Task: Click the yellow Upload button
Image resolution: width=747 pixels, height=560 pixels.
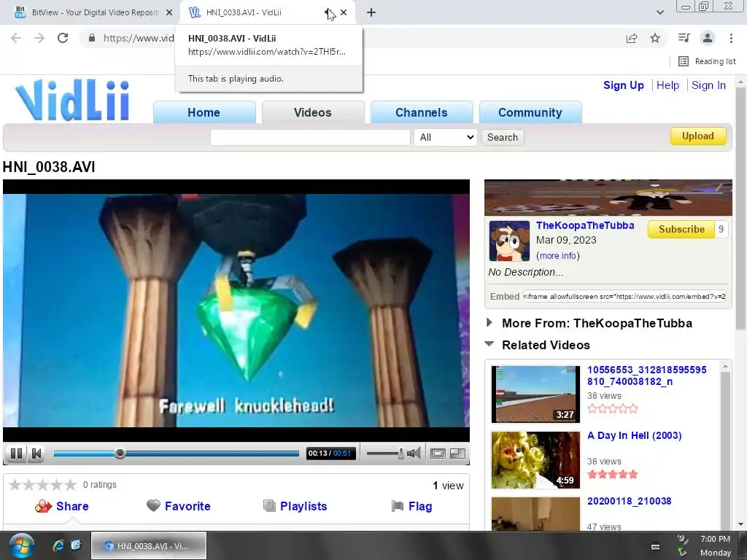Action: (x=698, y=136)
